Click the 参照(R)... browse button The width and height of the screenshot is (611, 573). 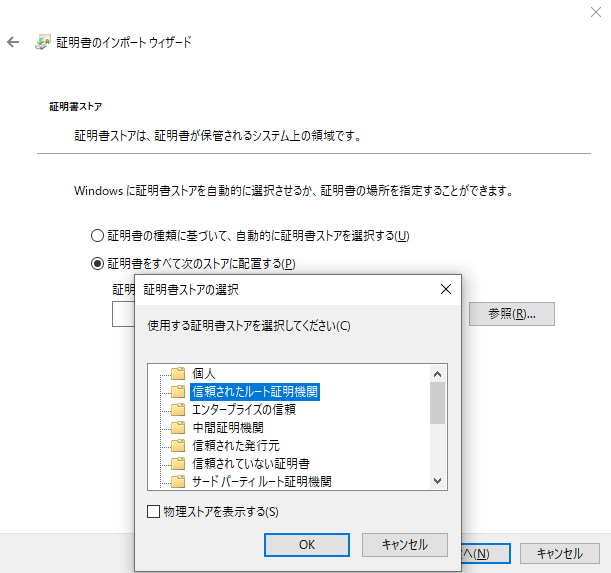[512, 314]
